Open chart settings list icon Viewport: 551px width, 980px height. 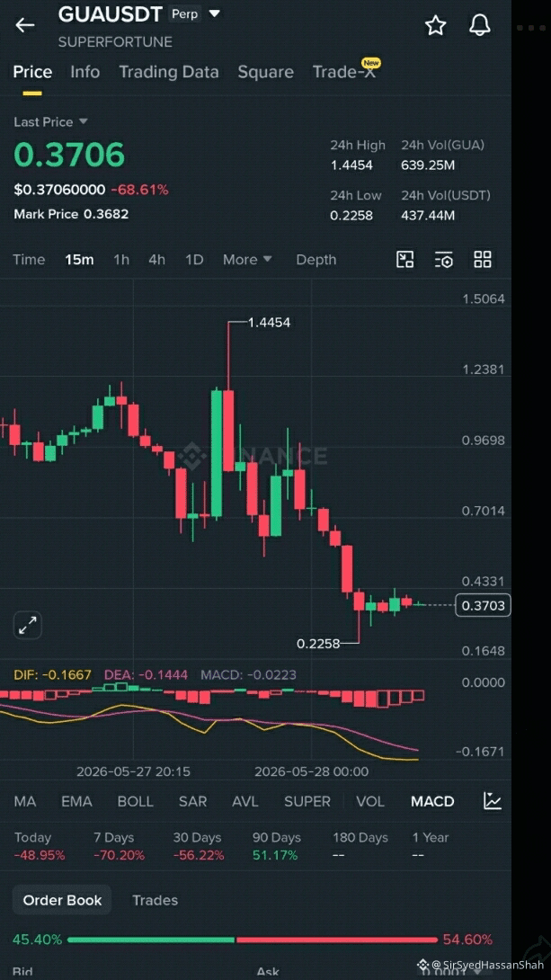(x=443, y=259)
